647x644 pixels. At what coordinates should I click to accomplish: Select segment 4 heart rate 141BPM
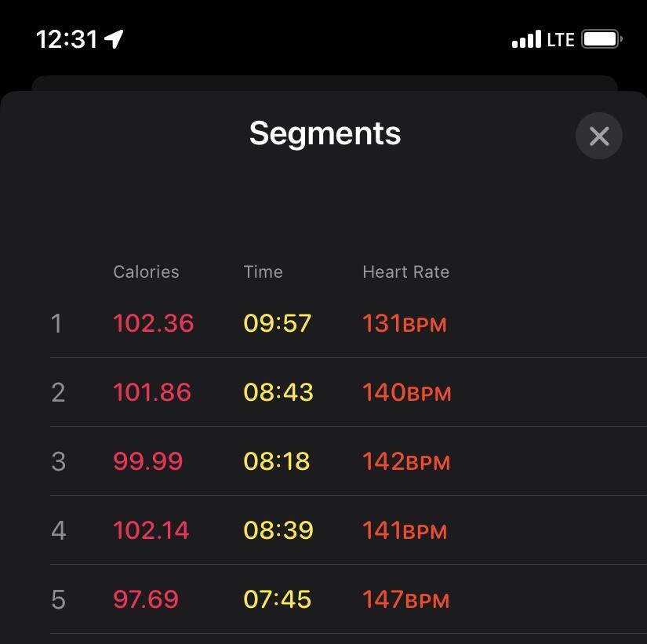pyautogui.click(x=405, y=530)
